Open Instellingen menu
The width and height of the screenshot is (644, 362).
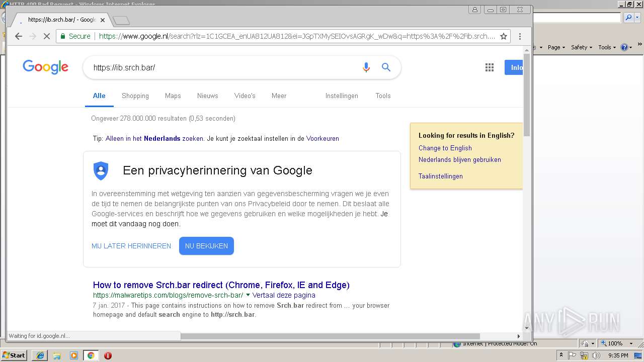[342, 96]
